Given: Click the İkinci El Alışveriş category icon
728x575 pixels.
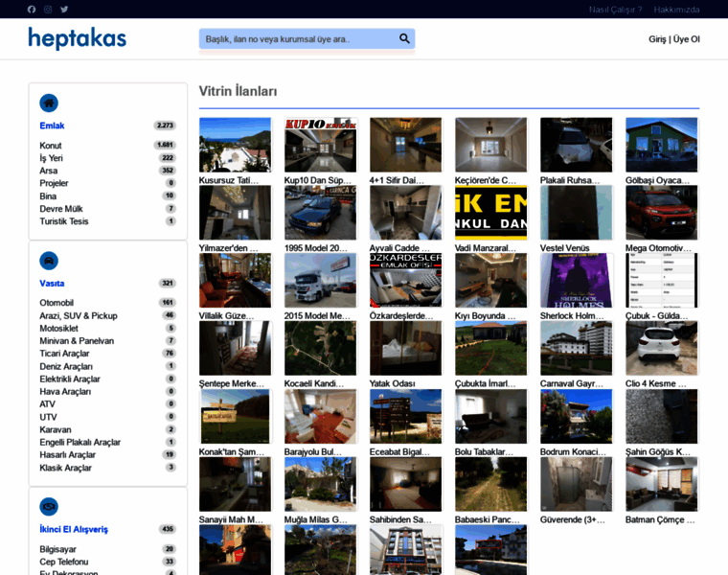Looking at the screenshot, I should coord(49,506).
